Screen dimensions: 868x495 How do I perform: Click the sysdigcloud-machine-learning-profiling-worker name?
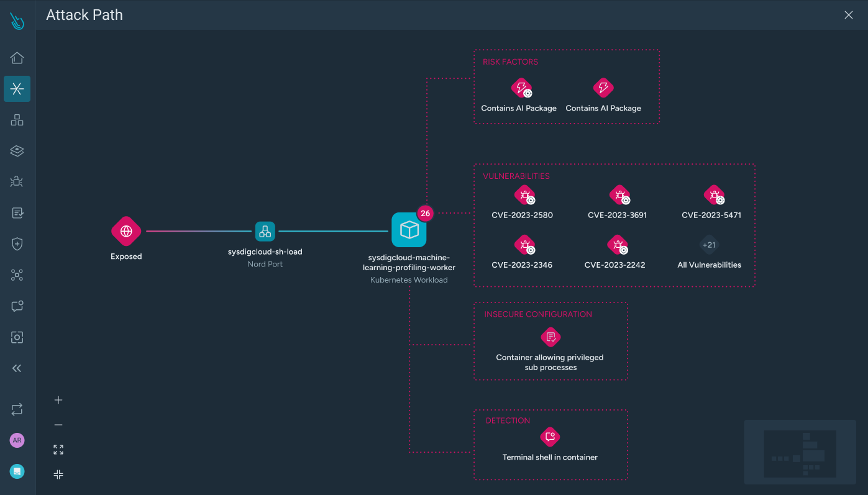pyautogui.click(x=409, y=263)
